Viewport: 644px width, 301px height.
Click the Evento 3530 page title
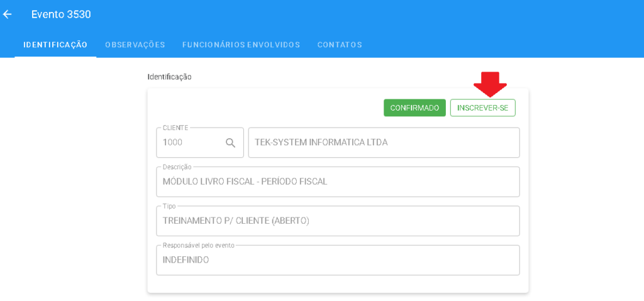pos(61,14)
